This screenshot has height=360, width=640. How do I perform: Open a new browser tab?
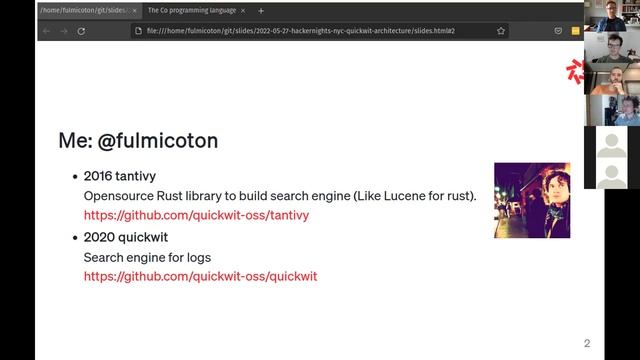[x=261, y=11]
